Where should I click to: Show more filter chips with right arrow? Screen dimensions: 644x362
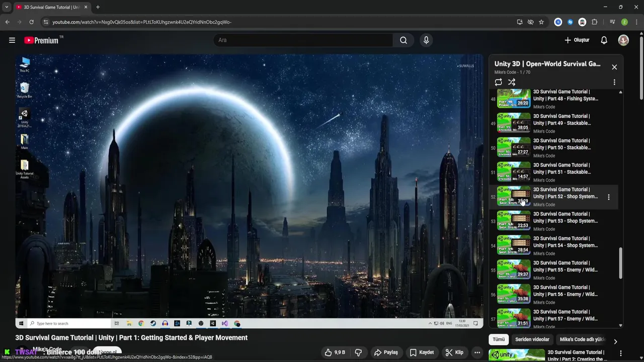[615, 341]
